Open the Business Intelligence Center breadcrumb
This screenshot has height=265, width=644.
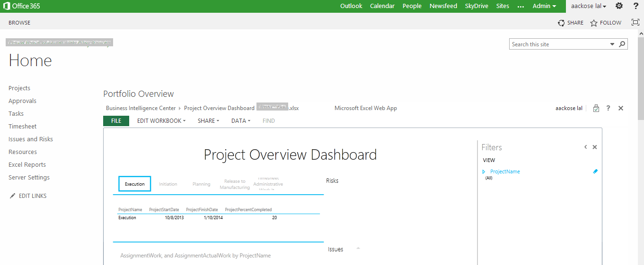(141, 108)
